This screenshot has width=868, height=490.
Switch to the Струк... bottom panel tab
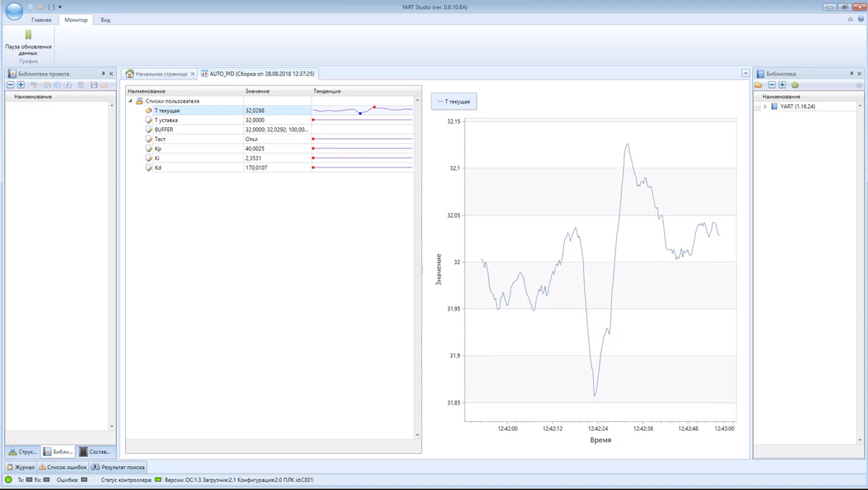[x=22, y=452]
